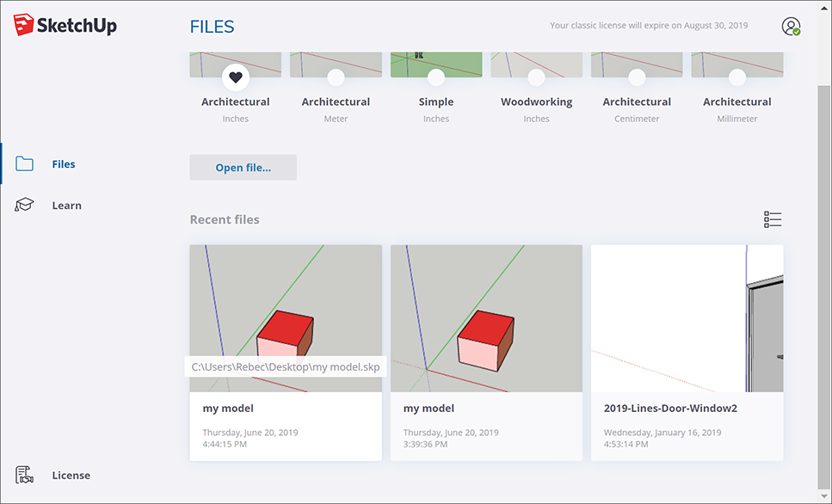Click the Open file... button
The height and width of the screenshot is (504, 832).
243,168
